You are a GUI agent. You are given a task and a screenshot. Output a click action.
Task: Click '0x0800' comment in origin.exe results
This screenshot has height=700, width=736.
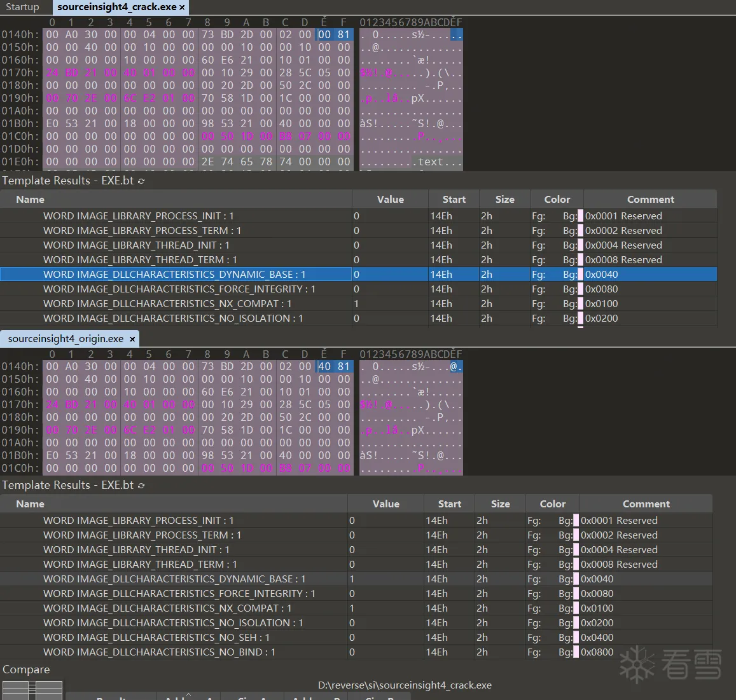(x=597, y=652)
